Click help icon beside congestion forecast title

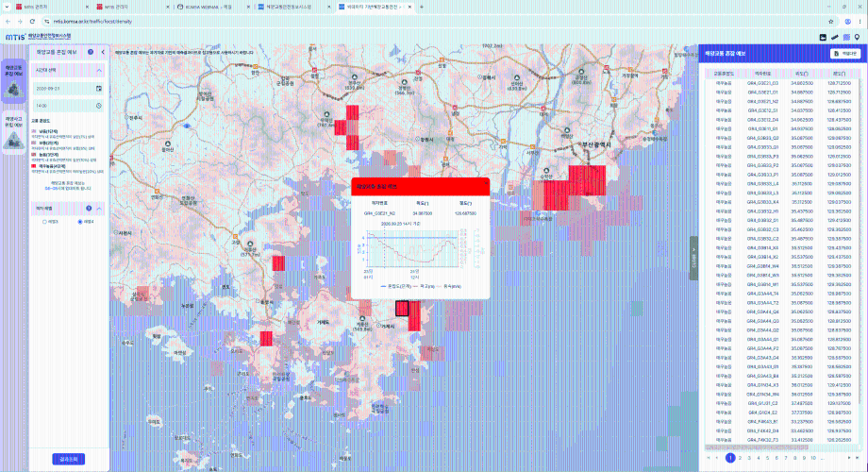pos(91,52)
